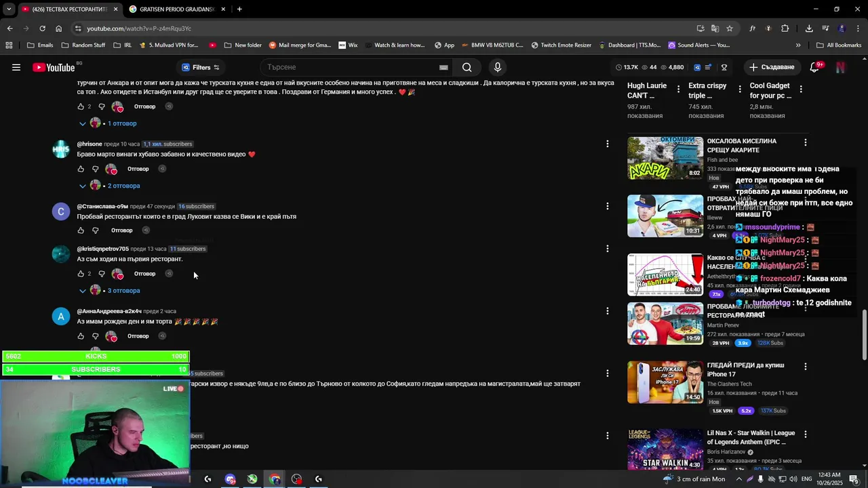Open the YouTube hamburger guide menu
Viewport: 868px width, 488px height.
(x=16, y=67)
